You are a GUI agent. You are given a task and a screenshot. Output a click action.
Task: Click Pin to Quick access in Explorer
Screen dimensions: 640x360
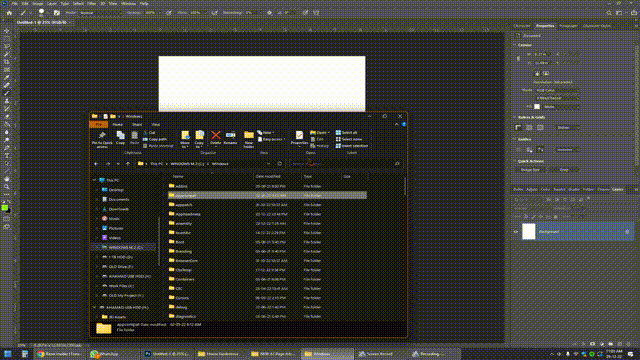(x=102, y=139)
